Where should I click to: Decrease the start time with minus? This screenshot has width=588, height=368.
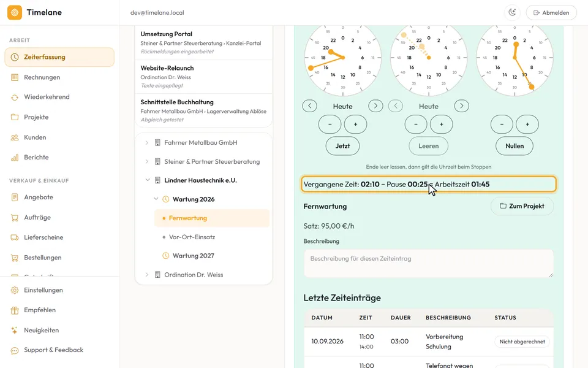tap(330, 125)
